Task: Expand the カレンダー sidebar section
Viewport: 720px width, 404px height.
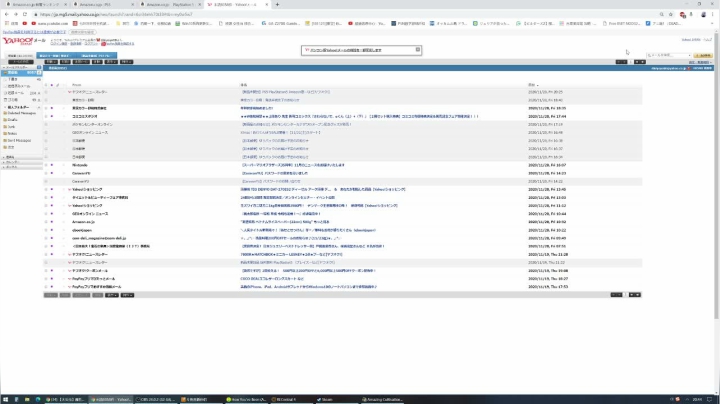Action: 4,162
